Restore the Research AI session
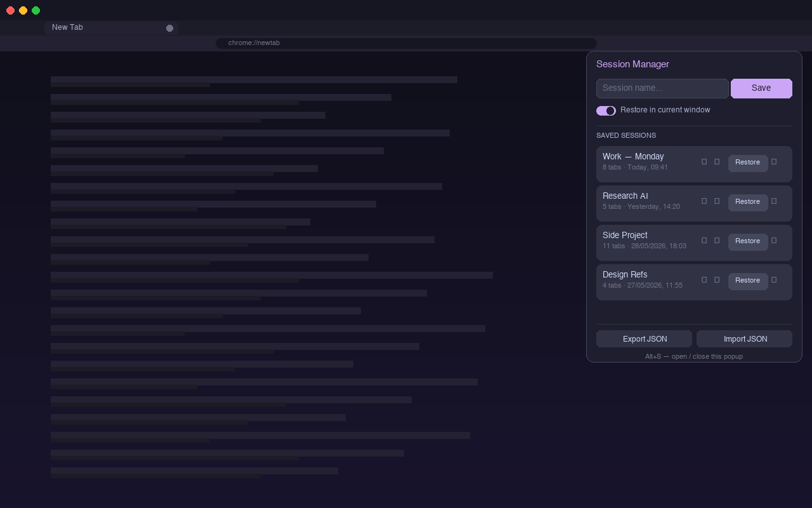 748,202
